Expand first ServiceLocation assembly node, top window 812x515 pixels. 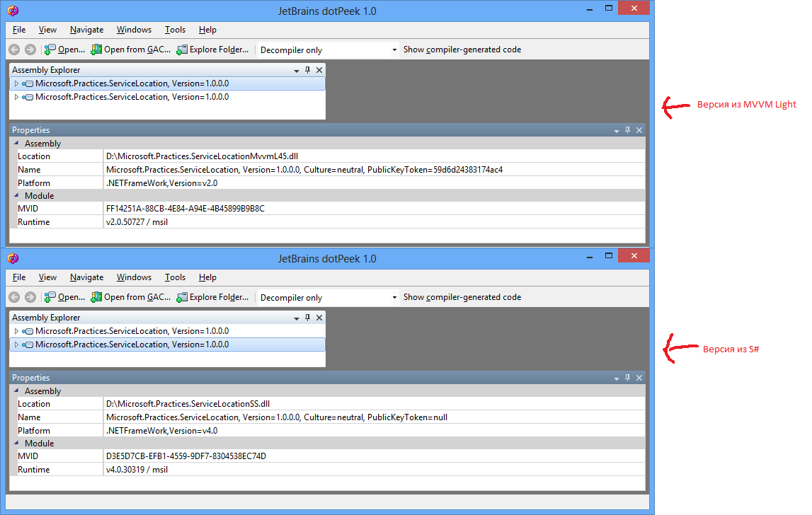(16, 83)
